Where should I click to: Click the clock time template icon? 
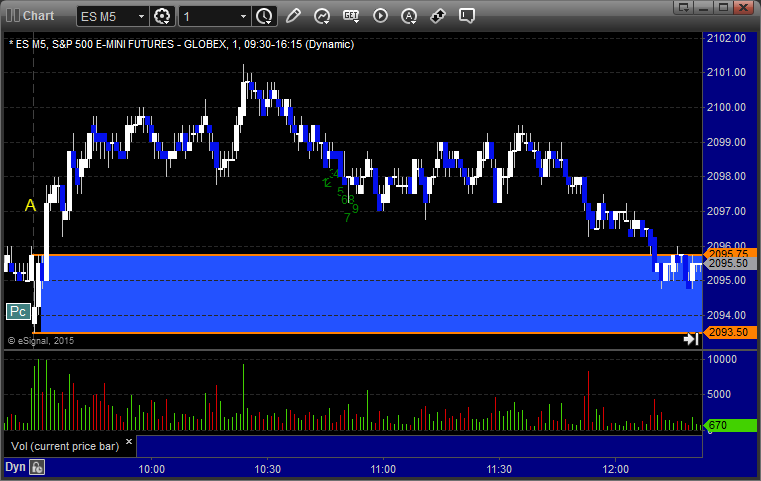coord(264,17)
